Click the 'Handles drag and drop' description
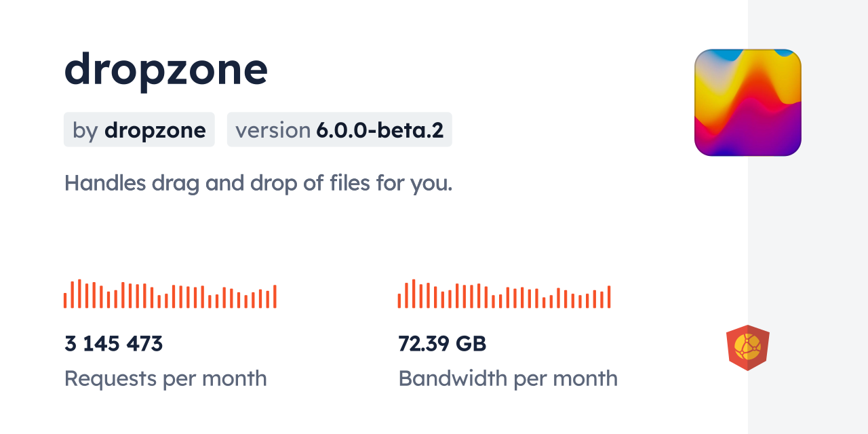The height and width of the screenshot is (434, 868). coord(258,182)
